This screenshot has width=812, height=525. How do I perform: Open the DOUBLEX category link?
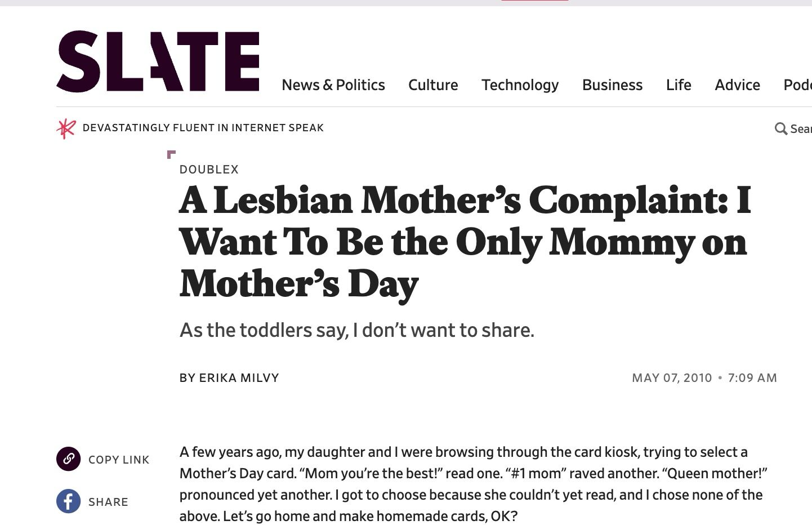pos(209,170)
